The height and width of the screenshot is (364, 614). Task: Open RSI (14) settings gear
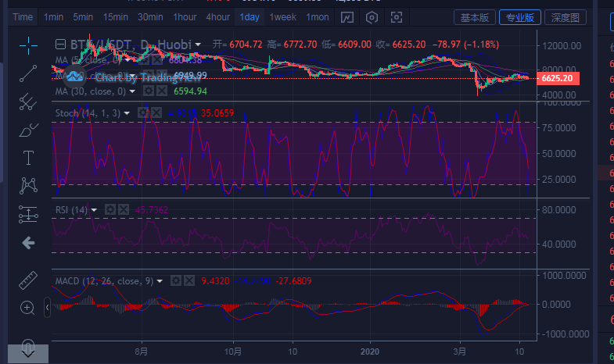(x=110, y=209)
